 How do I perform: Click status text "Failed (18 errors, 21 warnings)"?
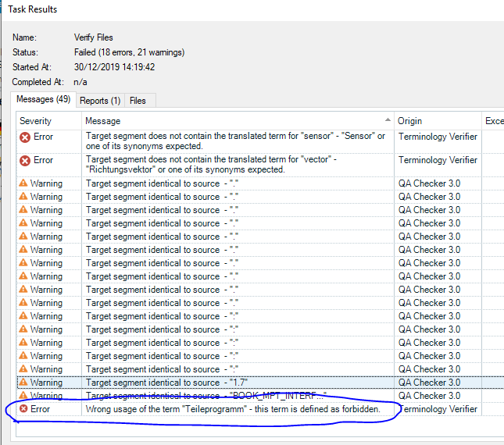(129, 52)
